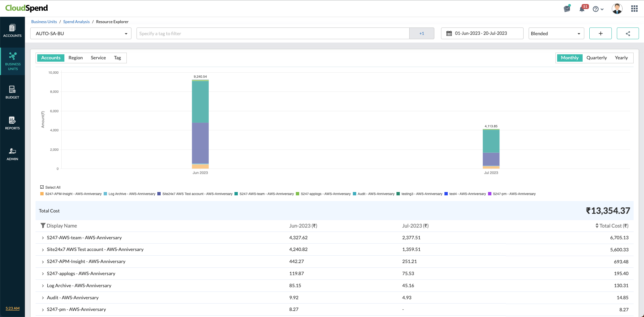Click the filter icon beside Display Name
Viewport: 644px width, 317px height.
(x=43, y=226)
